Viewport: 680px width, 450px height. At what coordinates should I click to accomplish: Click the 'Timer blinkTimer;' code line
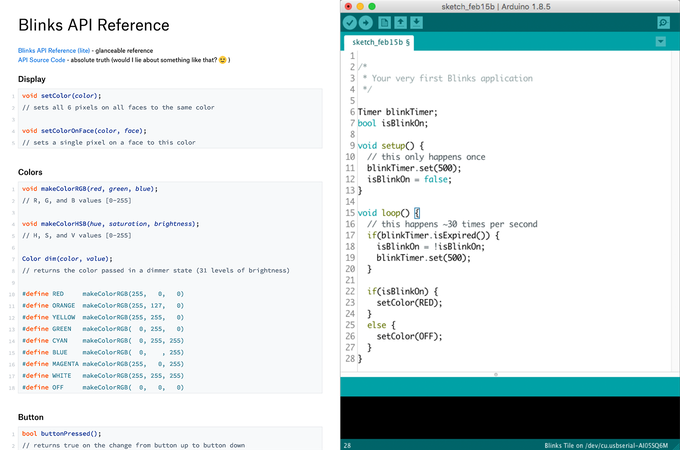[397, 112]
